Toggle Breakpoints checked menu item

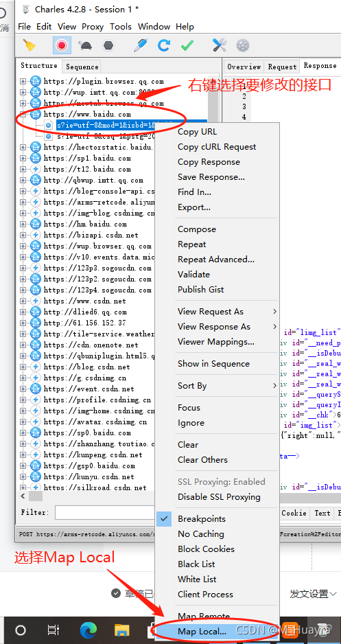[217, 519]
